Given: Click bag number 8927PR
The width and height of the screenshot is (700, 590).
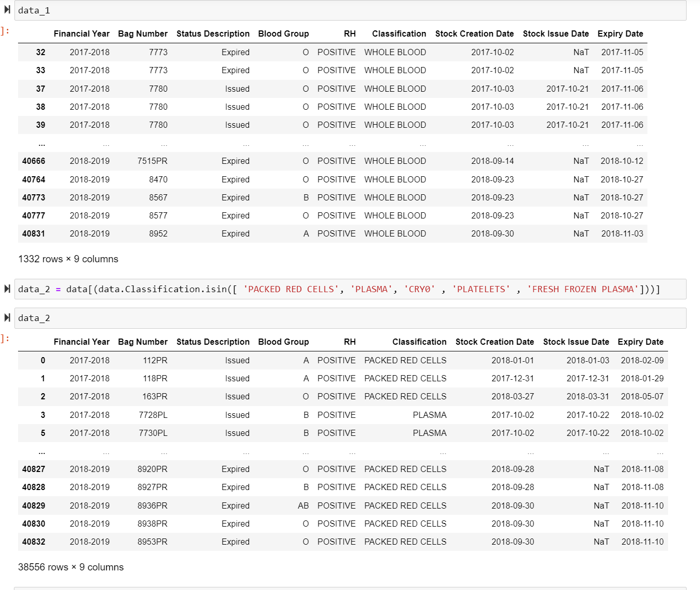Looking at the screenshot, I should click(153, 487).
